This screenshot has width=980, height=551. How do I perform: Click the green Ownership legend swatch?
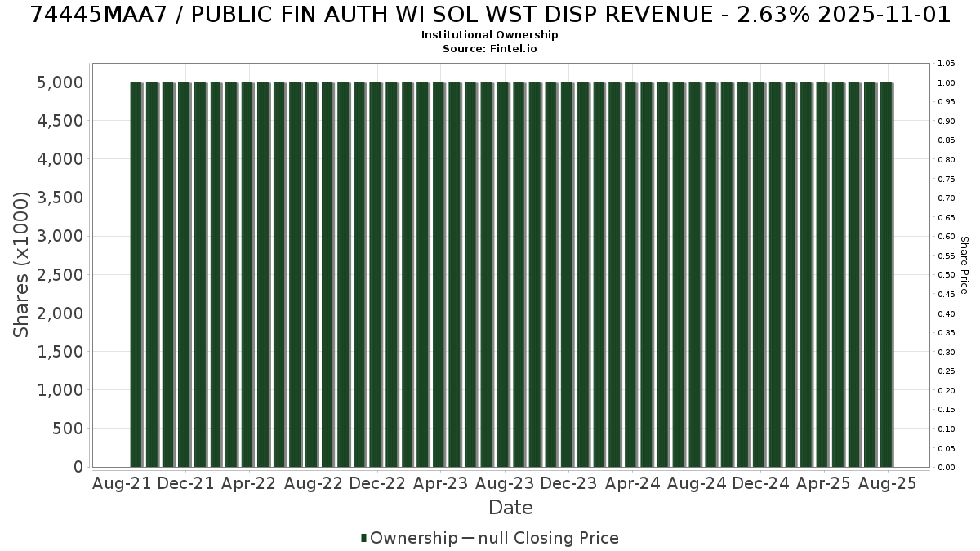click(x=364, y=538)
